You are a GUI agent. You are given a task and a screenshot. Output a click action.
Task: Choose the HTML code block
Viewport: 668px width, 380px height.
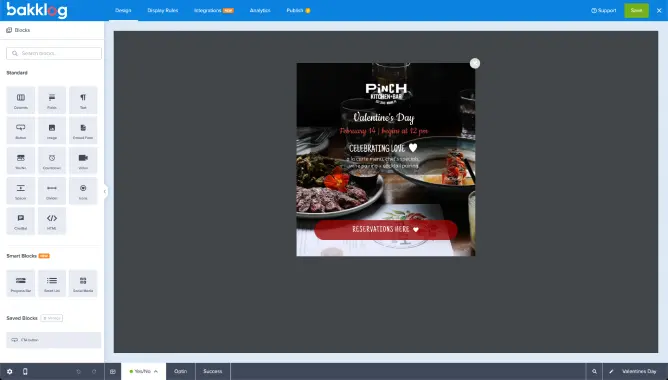point(52,221)
